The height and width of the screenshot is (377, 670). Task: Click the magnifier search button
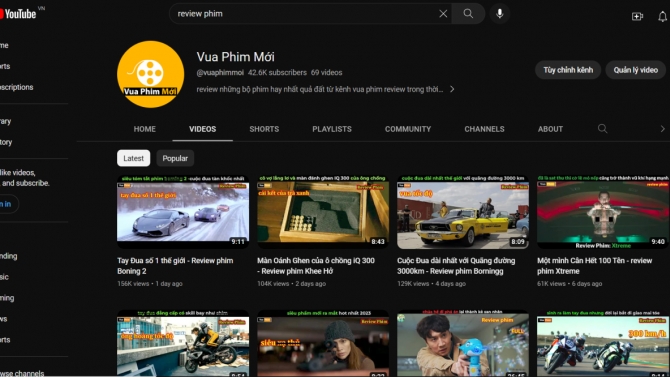(x=468, y=14)
